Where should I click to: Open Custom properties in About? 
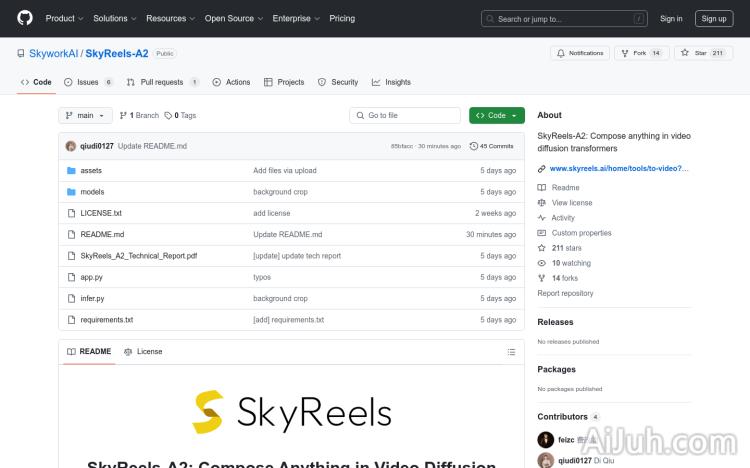click(581, 233)
